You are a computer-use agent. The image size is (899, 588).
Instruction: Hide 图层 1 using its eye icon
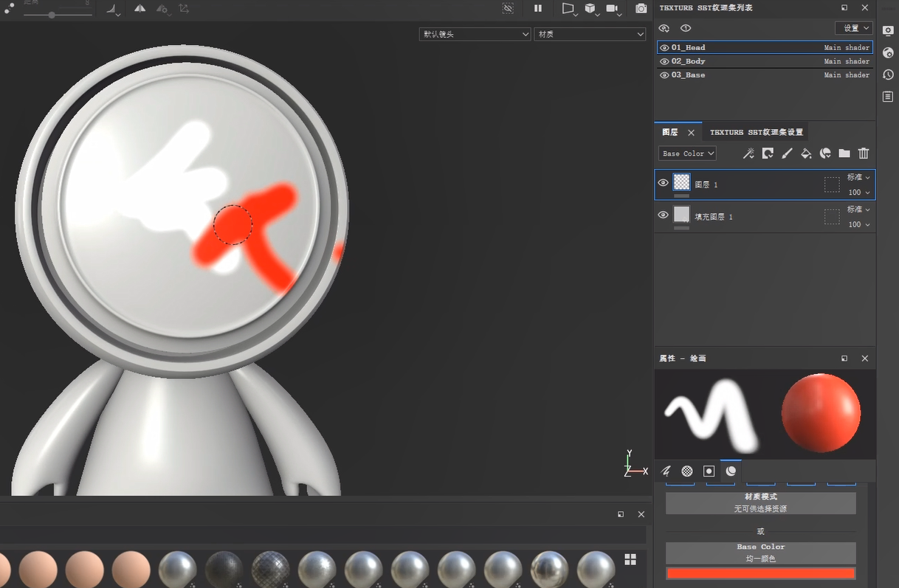pyautogui.click(x=663, y=183)
